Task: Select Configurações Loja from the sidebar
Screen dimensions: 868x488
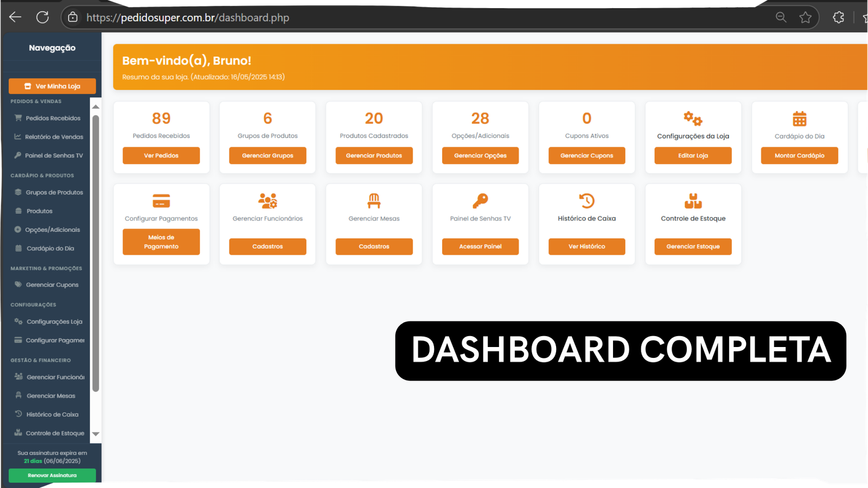Action: [x=52, y=321]
